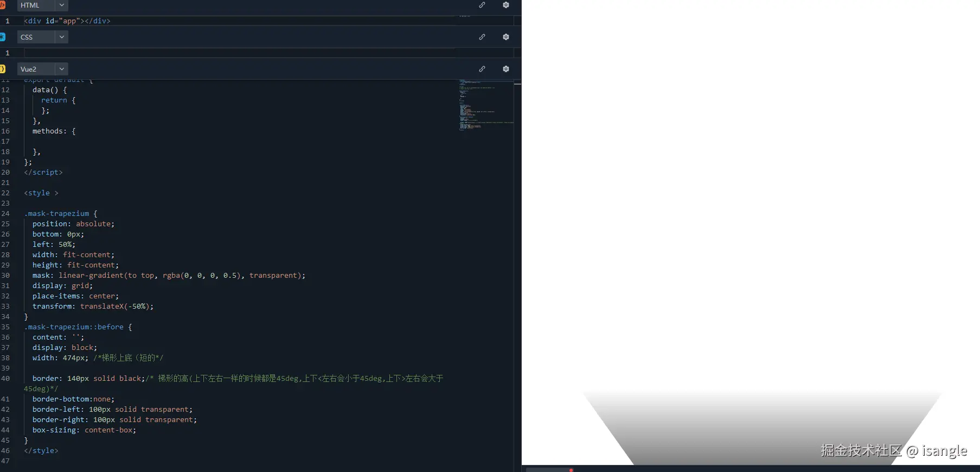
Task: Click the HTML panel format pencil icon
Action: (482, 5)
